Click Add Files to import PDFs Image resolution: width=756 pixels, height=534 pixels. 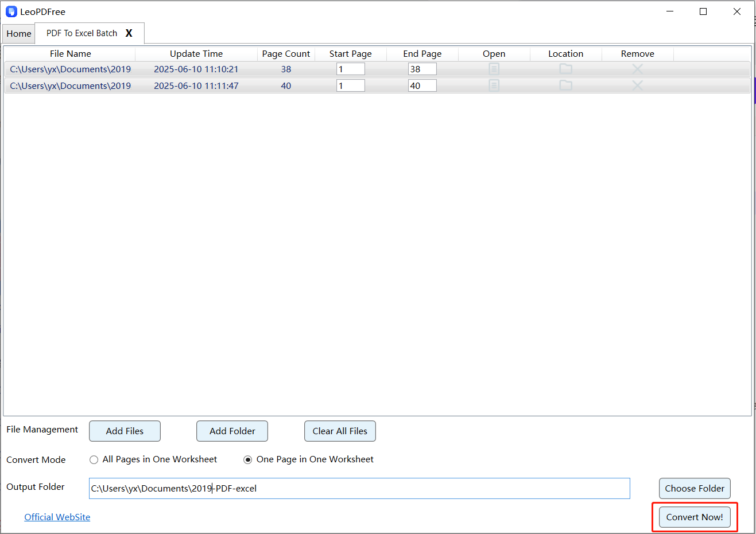(x=125, y=431)
